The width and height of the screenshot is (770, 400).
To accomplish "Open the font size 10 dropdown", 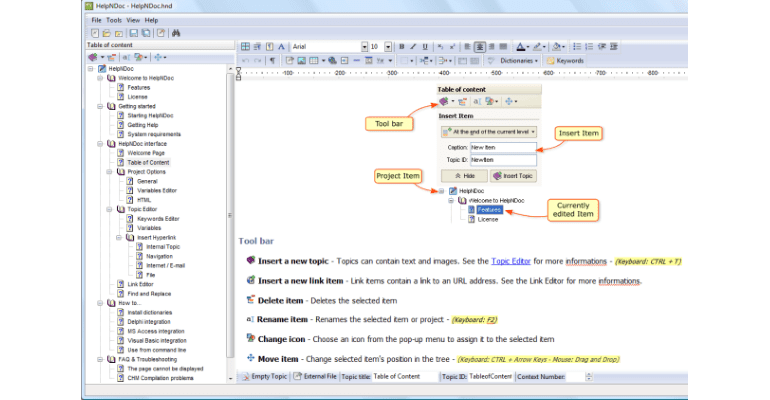I will pyautogui.click(x=388, y=47).
